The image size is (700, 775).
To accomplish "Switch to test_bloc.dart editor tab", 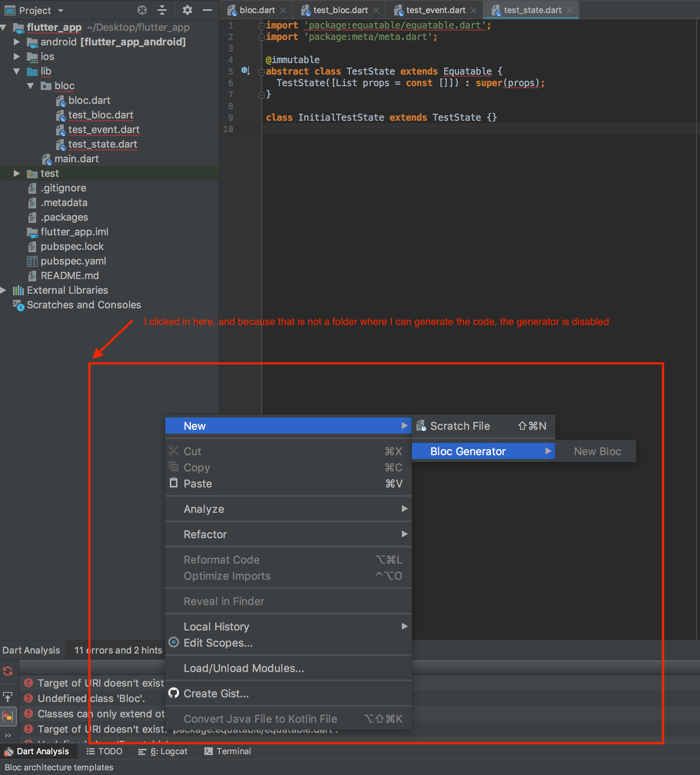I will tap(335, 10).
